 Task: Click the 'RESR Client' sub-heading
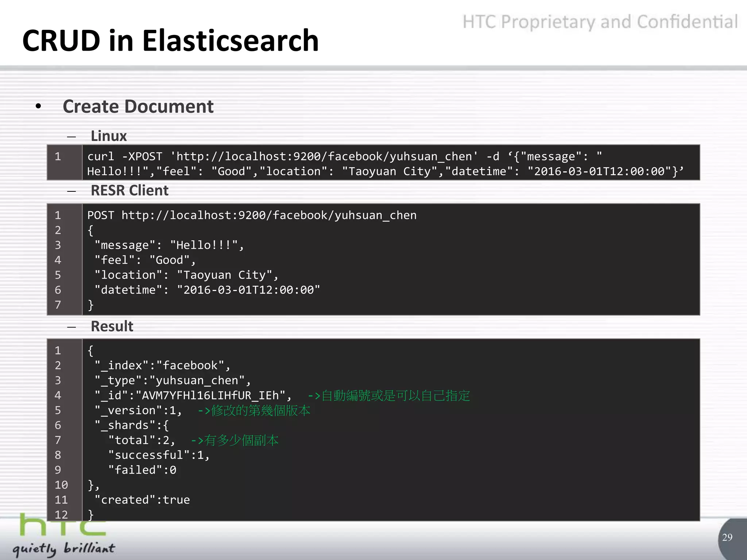pos(129,190)
